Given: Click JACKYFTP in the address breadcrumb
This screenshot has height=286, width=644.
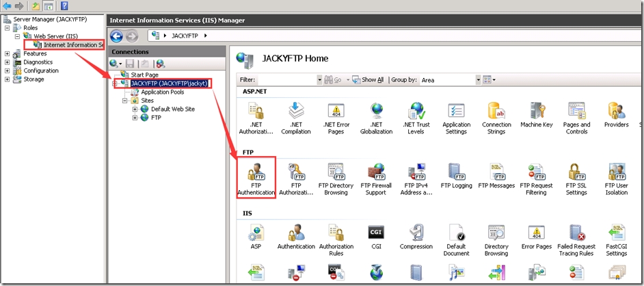Looking at the screenshot, I should click(185, 36).
